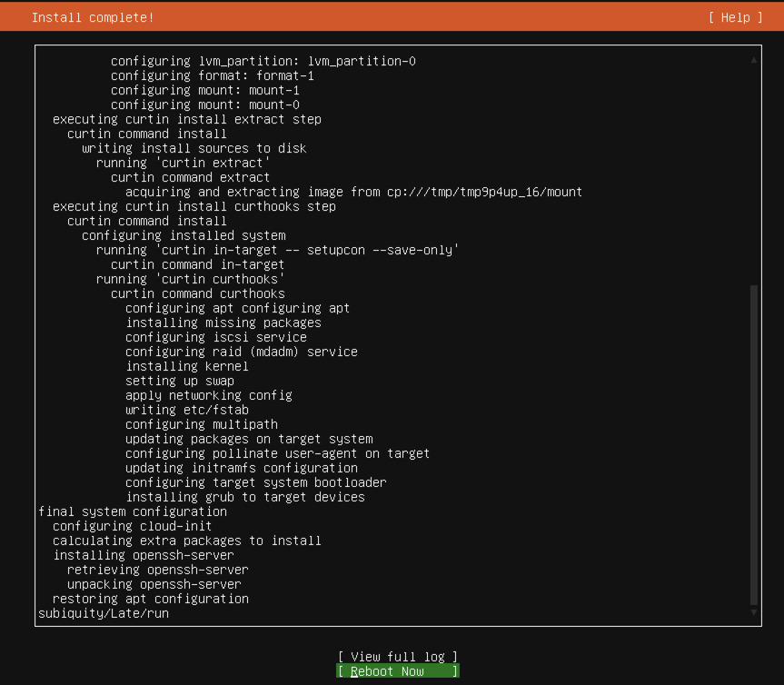This screenshot has height=685, width=784.
Task: Click 'writing etc/fstab' log line
Action: click(x=187, y=411)
